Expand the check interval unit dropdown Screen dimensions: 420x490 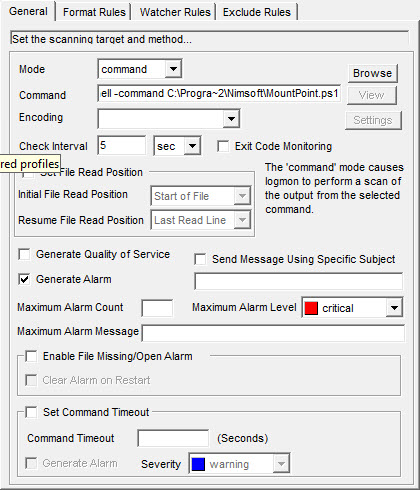(x=192, y=146)
